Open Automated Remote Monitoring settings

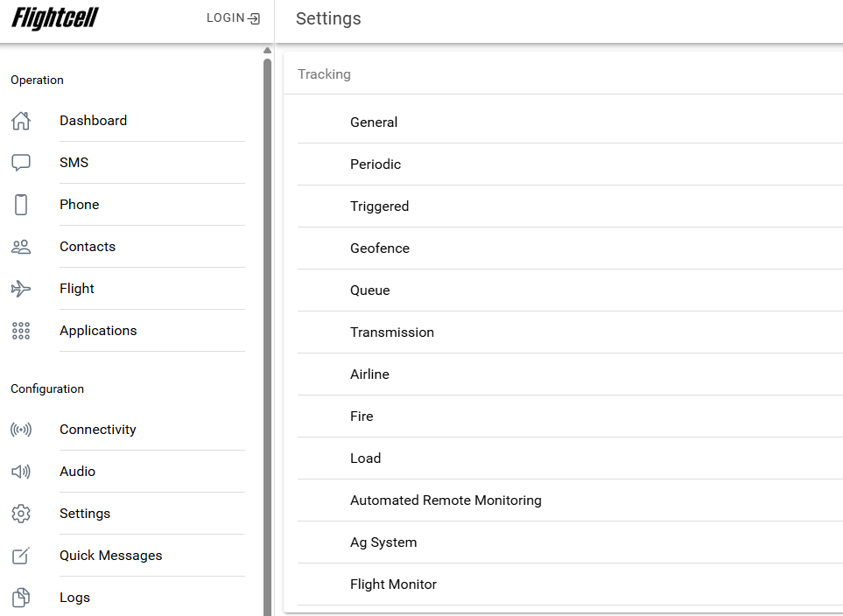(x=446, y=500)
